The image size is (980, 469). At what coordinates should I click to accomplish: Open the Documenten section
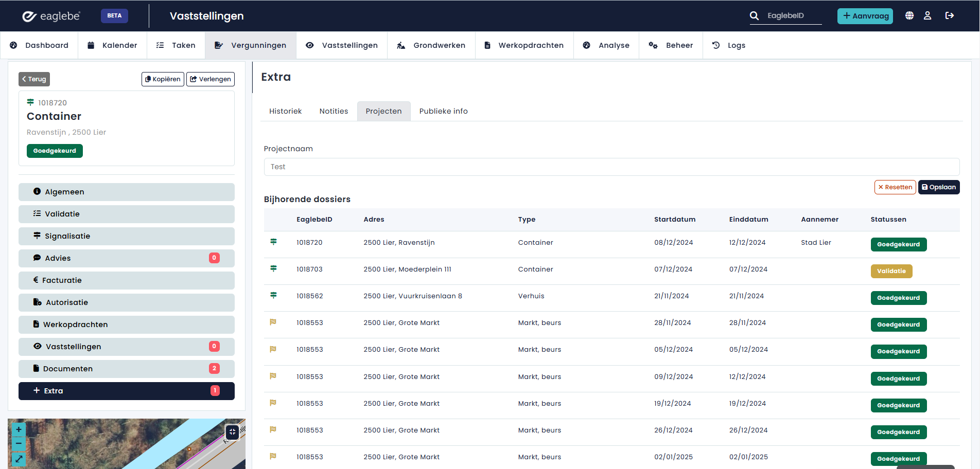tap(127, 369)
